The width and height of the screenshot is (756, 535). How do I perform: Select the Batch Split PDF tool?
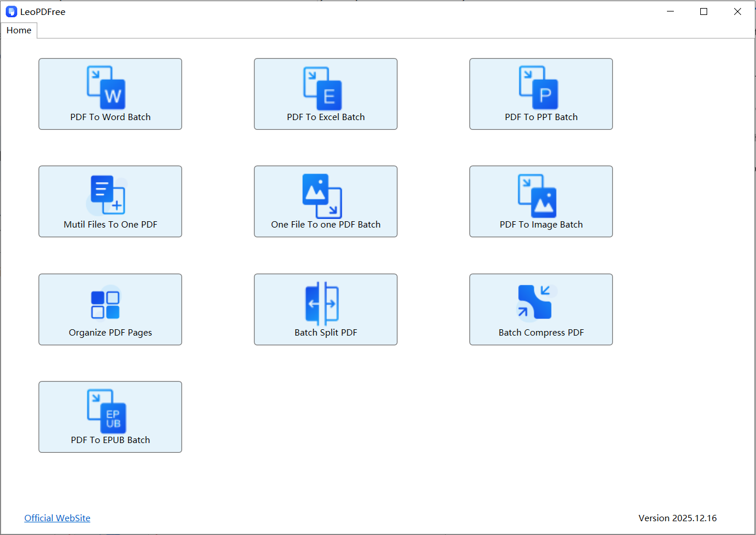325,309
